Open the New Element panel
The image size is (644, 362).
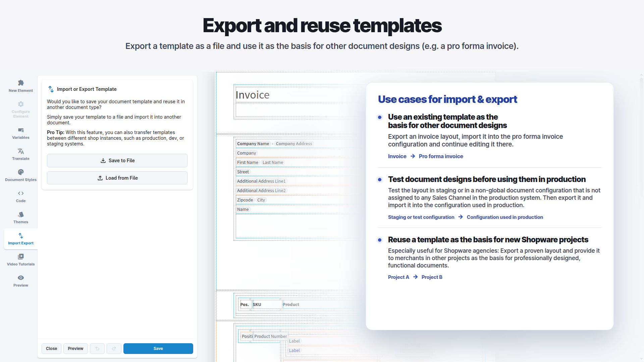tap(21, 86)
